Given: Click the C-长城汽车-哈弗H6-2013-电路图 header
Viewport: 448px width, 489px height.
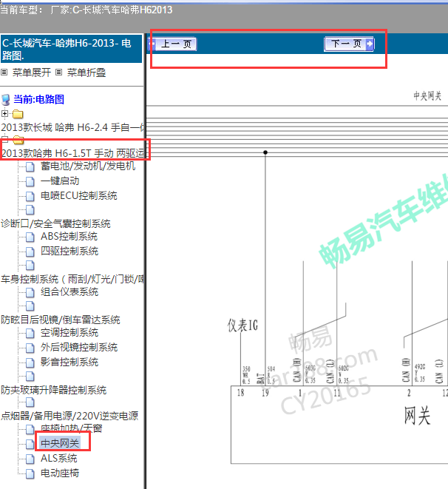Looking at the screenshot, I should tap(72, 49).
